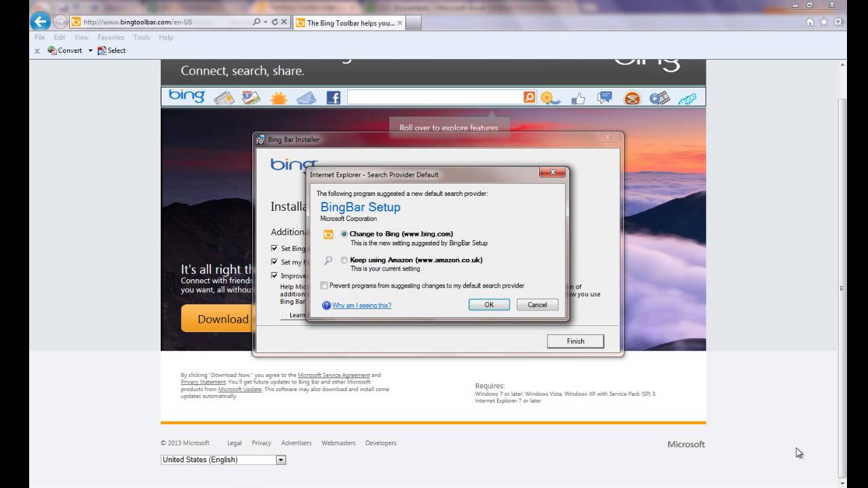Viewport: 868px width, 488px height.
Task: Open the Webmasters footer link
Action: (x=338, y=443)
